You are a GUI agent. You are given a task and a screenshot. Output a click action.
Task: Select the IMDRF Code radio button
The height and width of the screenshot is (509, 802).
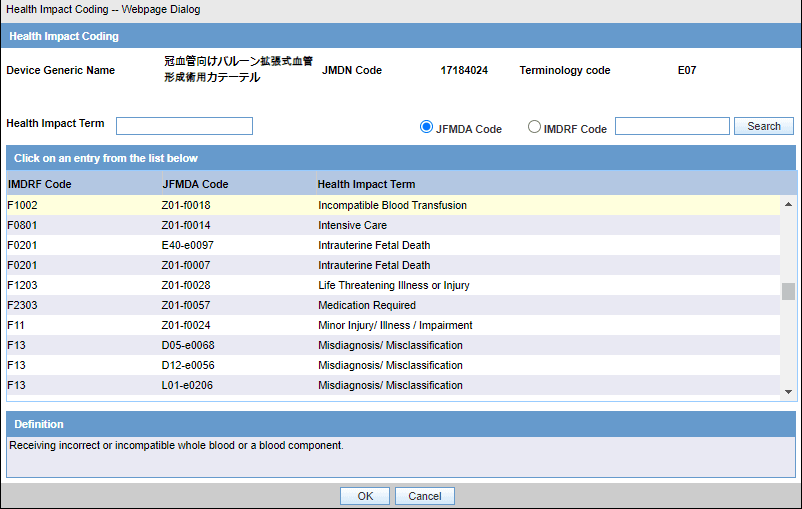[534, 126]
